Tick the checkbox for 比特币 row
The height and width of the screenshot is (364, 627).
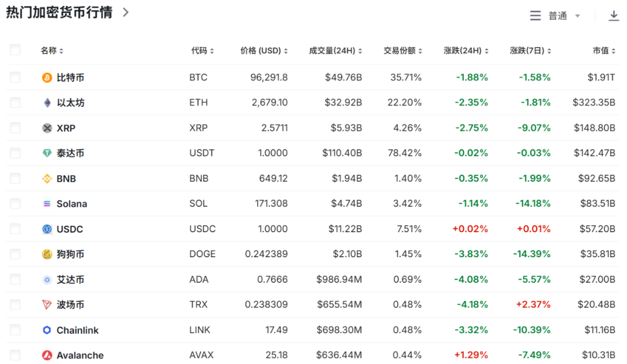point(15,77)
